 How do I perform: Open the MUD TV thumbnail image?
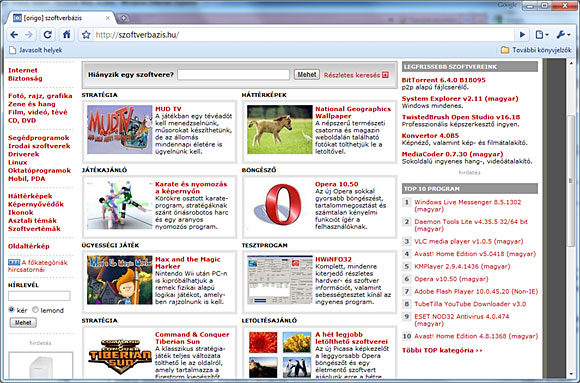[x=119, y=130]
